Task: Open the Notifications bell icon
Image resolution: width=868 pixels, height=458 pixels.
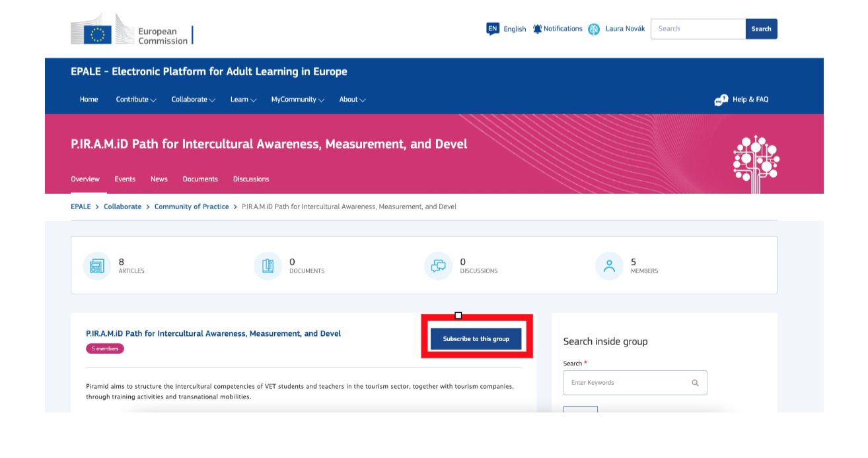Action: click(537, 29)
